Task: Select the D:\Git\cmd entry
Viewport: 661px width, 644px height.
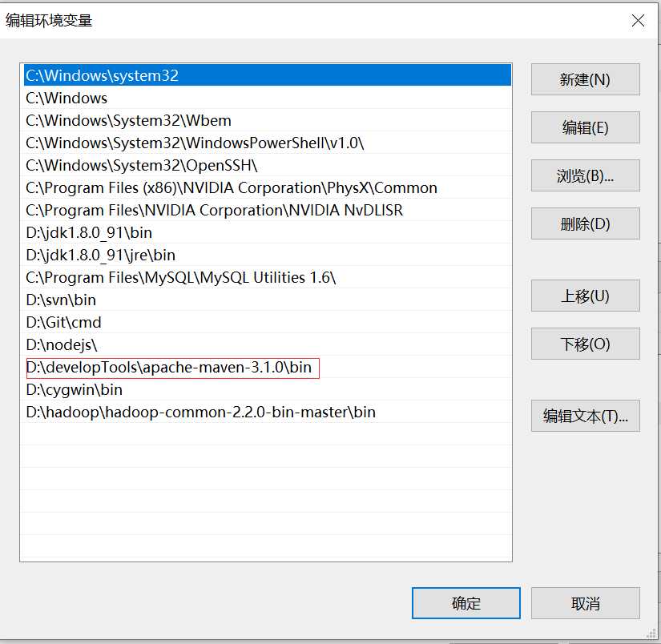Action: tap(266, 322)
